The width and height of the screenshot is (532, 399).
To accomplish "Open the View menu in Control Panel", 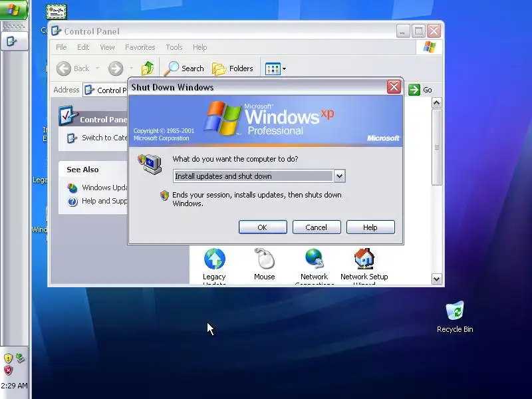I will [x=107, y=47].
